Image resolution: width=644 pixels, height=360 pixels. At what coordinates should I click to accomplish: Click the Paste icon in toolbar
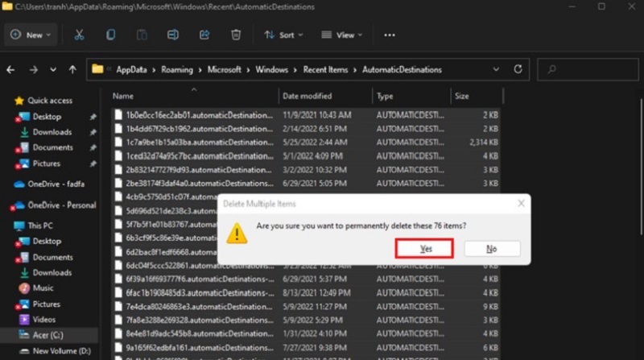tap(142, 35)
